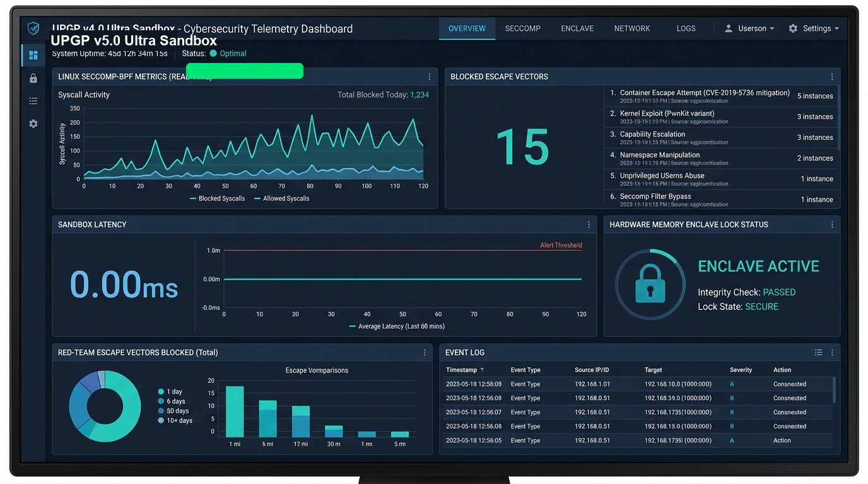Toggle the Blocked Syscalls legend series
The image size is (868, 484).
(218, 199)
